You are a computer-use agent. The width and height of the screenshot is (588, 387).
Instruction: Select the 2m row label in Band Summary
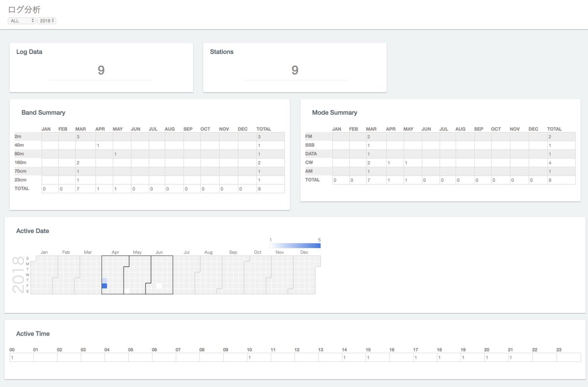(18, 136)
